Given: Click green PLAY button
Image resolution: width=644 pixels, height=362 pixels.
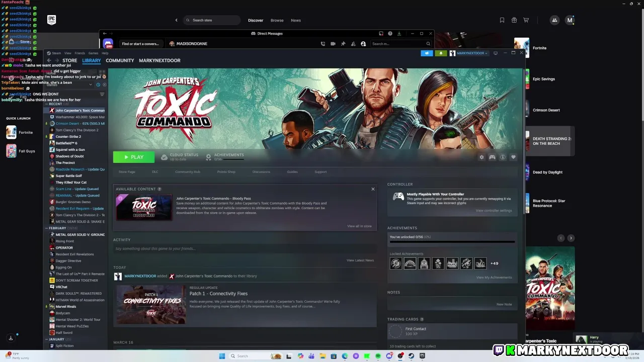Looking at the screenshot, I should pos(134,157).
